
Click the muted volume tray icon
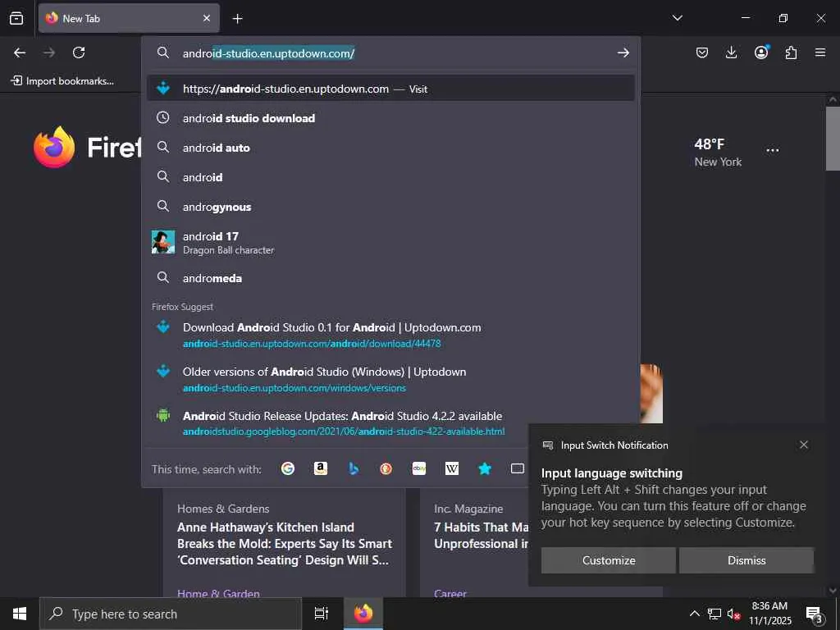click(x=733, y=614)
